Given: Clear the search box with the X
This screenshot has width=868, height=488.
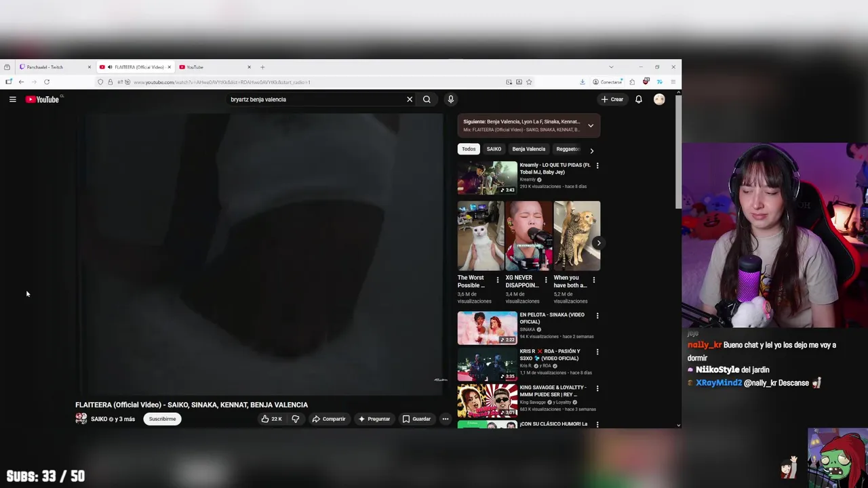Looking at the screenshot, I should (x=410, y=99).
